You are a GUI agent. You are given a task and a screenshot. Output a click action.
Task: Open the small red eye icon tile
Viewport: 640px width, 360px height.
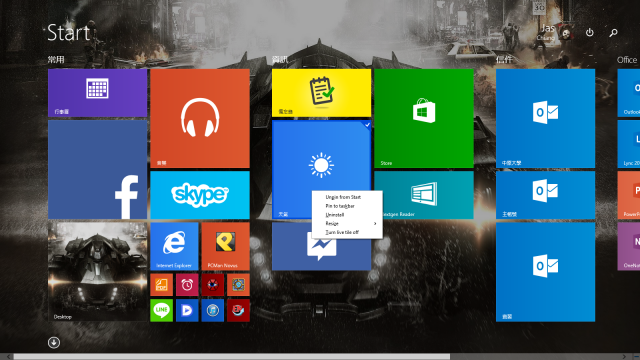point(213,284)
